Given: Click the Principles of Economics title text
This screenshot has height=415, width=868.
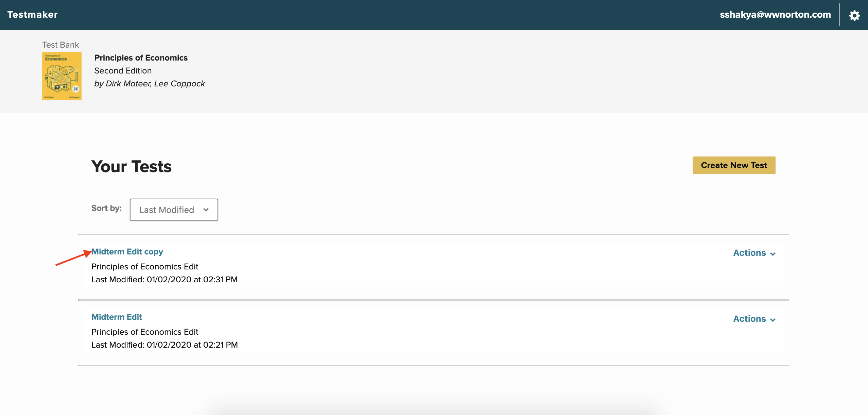Looking at the screenshot, I should coord(141,58).
